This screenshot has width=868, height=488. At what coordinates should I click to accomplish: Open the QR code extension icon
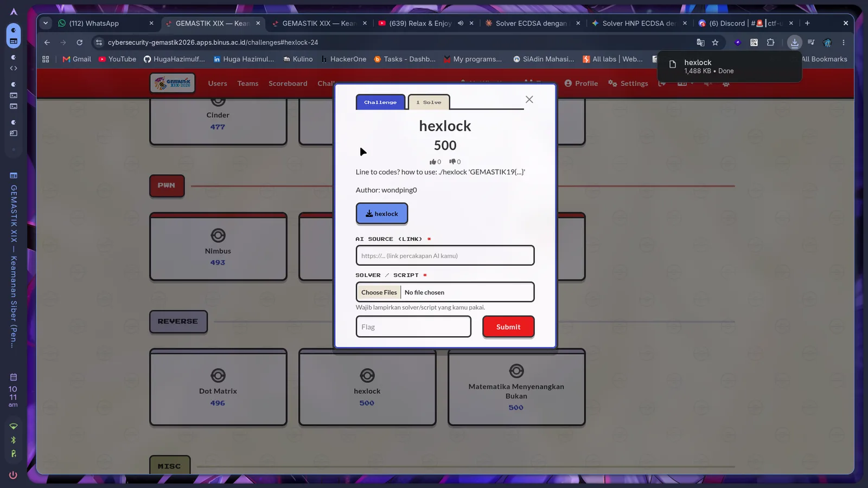tap(754, 42)
